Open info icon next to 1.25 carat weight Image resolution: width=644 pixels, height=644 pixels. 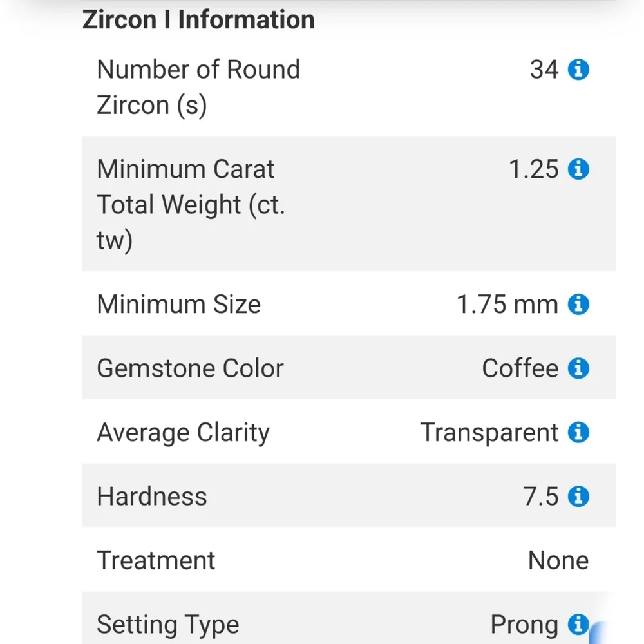click(x=578, y=169)
